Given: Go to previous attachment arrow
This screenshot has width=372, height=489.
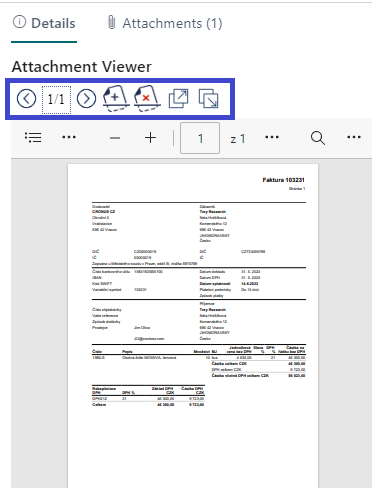Looking at the screenshot, I should pyautogui.click(x=26, y=99).
